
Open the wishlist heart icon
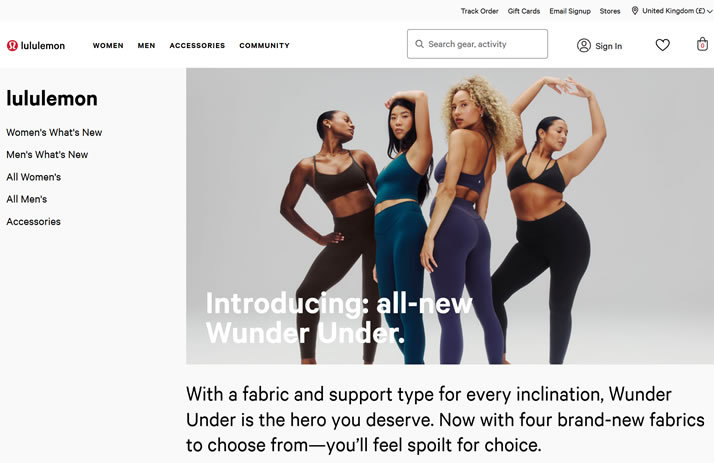(x=663, y=45)
